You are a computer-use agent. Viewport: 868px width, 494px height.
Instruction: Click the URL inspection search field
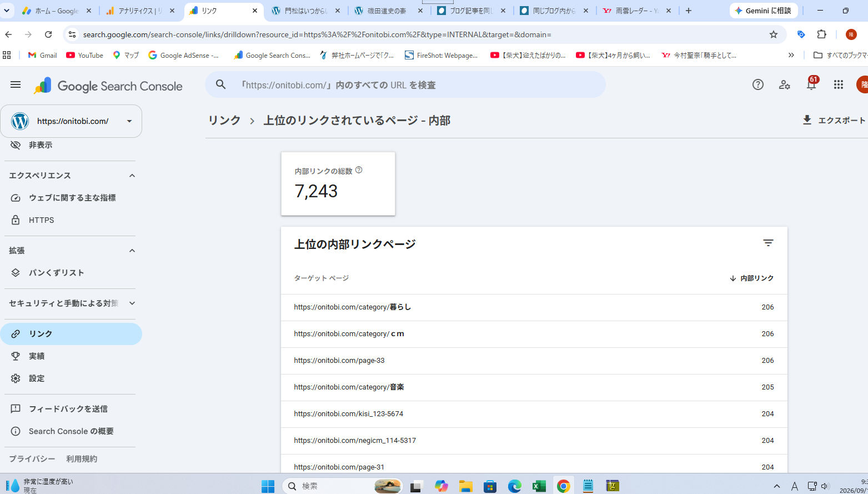405,85
